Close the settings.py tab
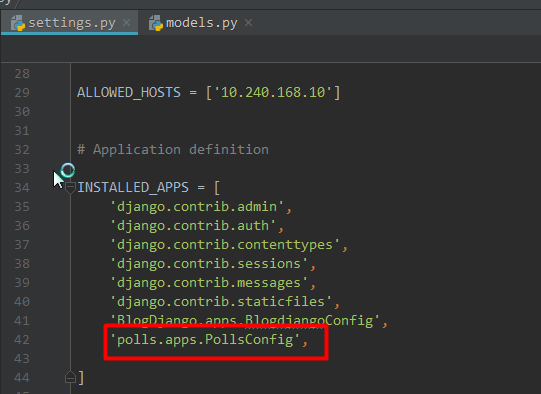The height and width of the screenshot is (394, 541). [127, 22]
